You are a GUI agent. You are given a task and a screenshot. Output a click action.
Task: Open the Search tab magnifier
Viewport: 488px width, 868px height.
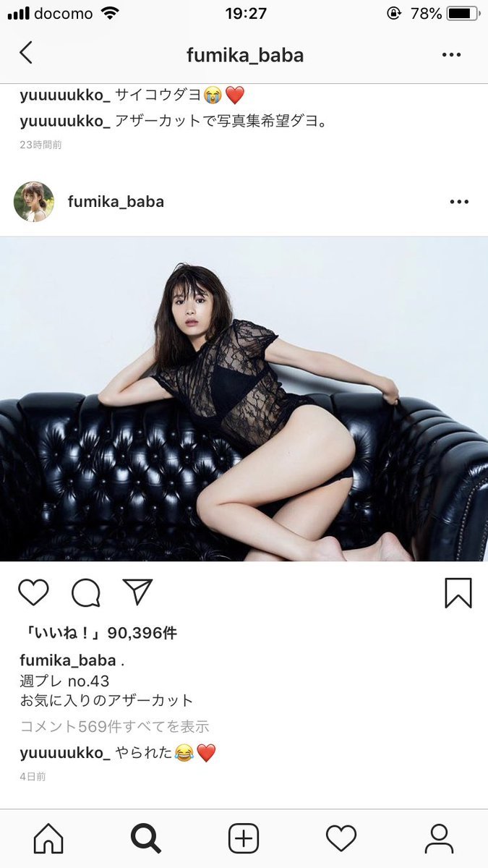pyautogui.click(x=146, y=839)
